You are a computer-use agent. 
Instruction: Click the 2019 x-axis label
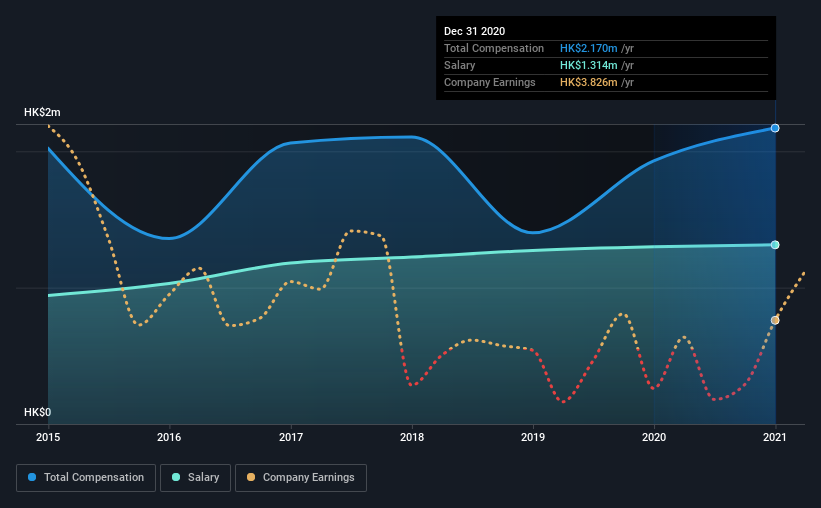(533, 437)
